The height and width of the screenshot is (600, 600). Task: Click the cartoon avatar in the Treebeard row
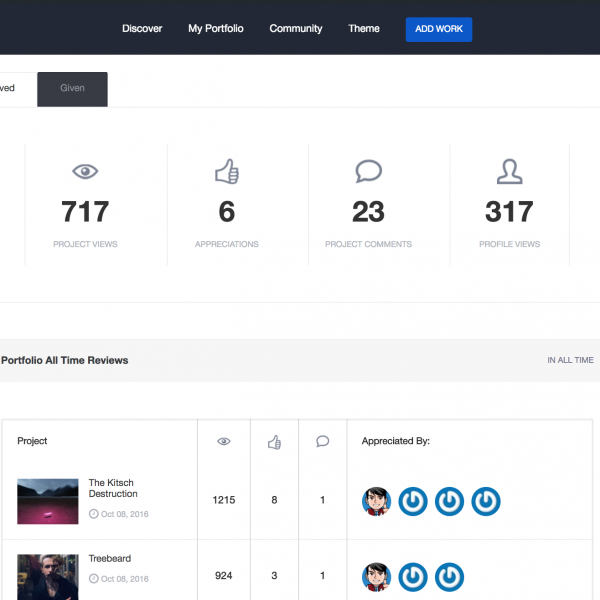[x=377, y=577]
